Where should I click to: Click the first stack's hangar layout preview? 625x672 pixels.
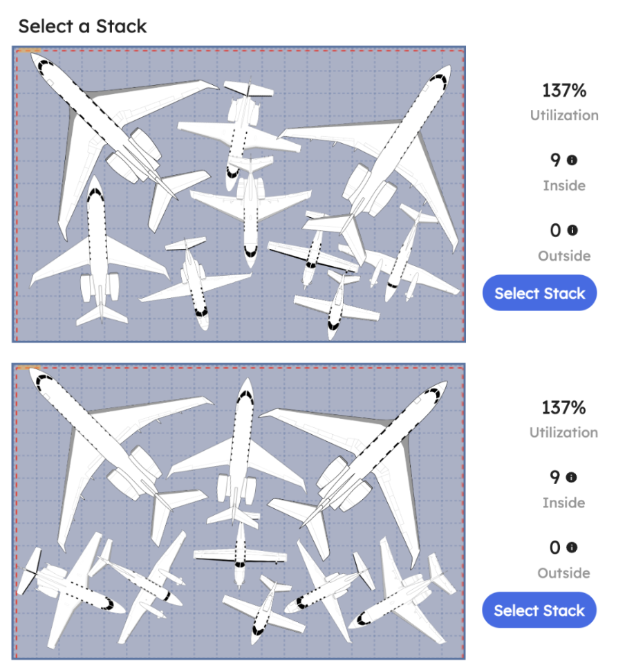click(x=239, y=194)
